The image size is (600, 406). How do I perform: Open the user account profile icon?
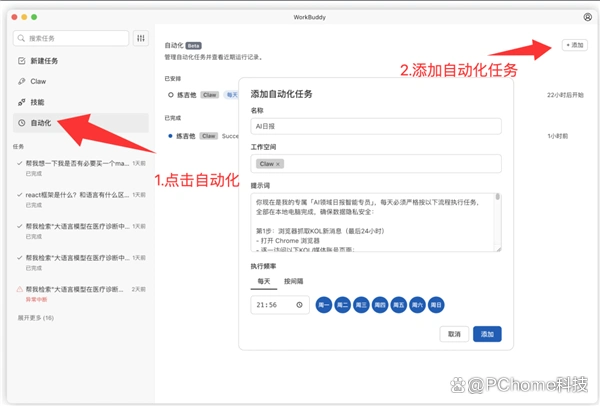[587, 17]
